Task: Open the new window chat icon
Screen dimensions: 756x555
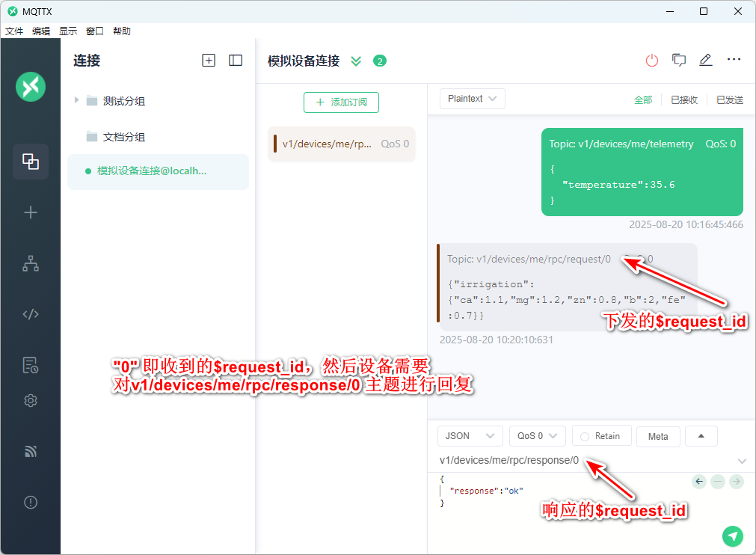Action: (x=679, y=61)
